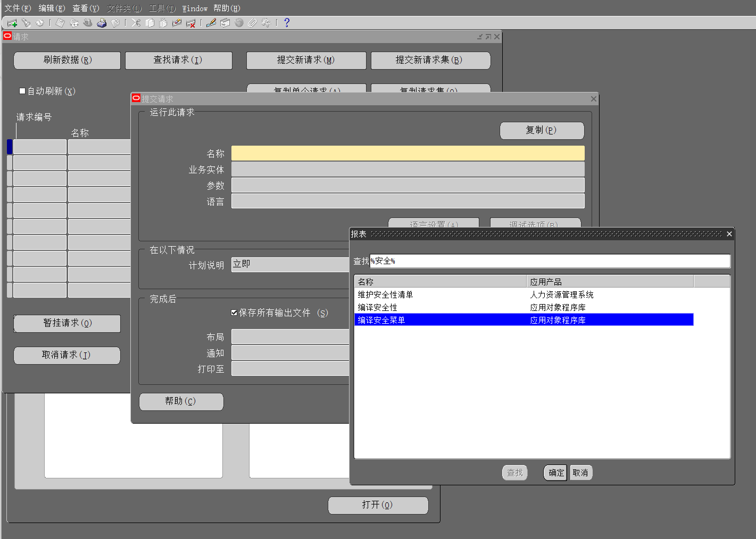Click the 暂挂请求 (O) button
756x539 pixels.
point(67,323)
